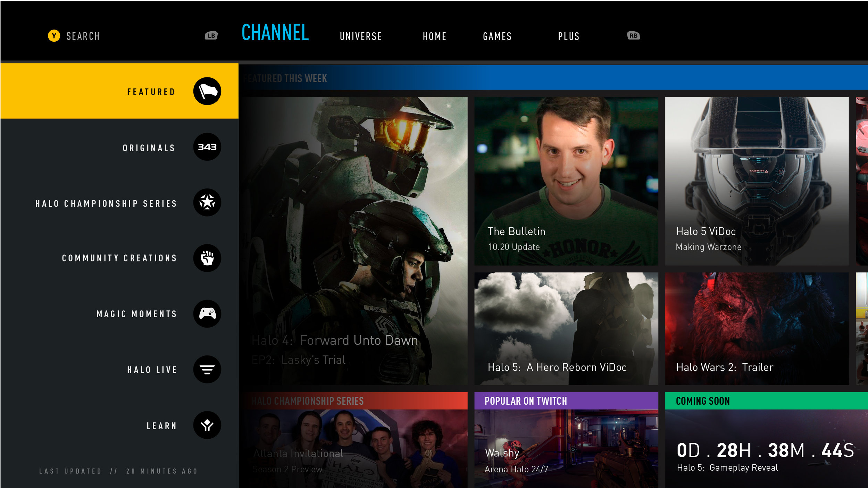The image size is (868, 488).
Task: Click the Halo Live lines icon
Action: coord(207,369)
